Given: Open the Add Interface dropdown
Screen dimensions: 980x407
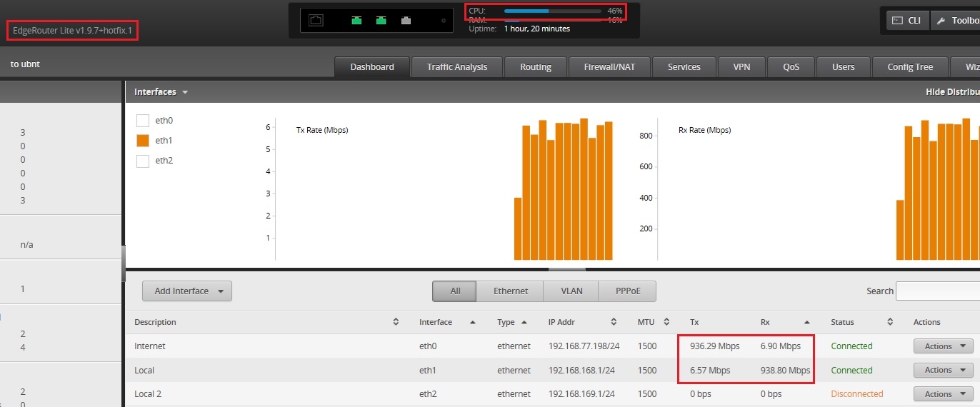Looking at the screenshot, I should click(x=187, y=291).
